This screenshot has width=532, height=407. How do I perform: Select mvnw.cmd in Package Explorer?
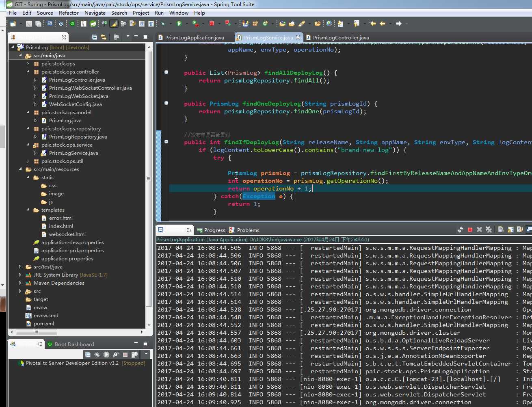coord(42,315)
